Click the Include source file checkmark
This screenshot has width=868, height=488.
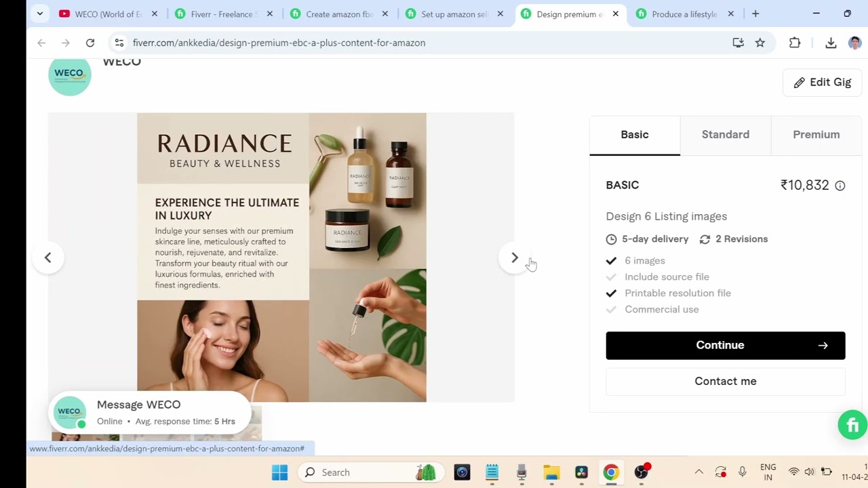(x=611, y=277)
